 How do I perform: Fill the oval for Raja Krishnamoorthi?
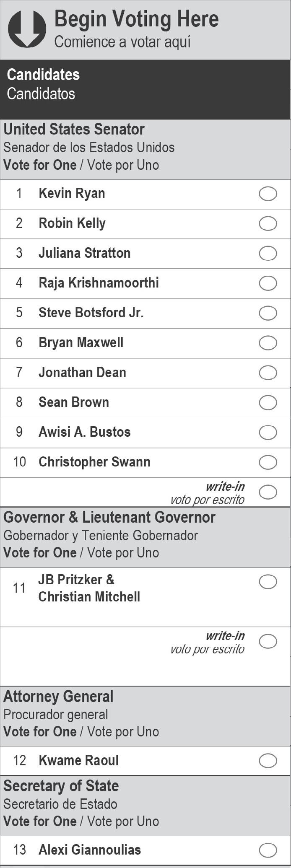click(x=268, y=283)
